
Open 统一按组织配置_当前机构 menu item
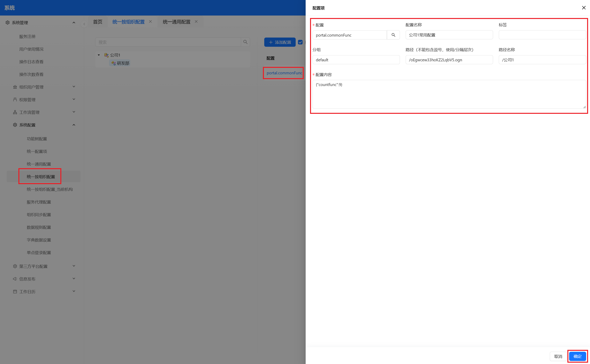tap(50, 189)
